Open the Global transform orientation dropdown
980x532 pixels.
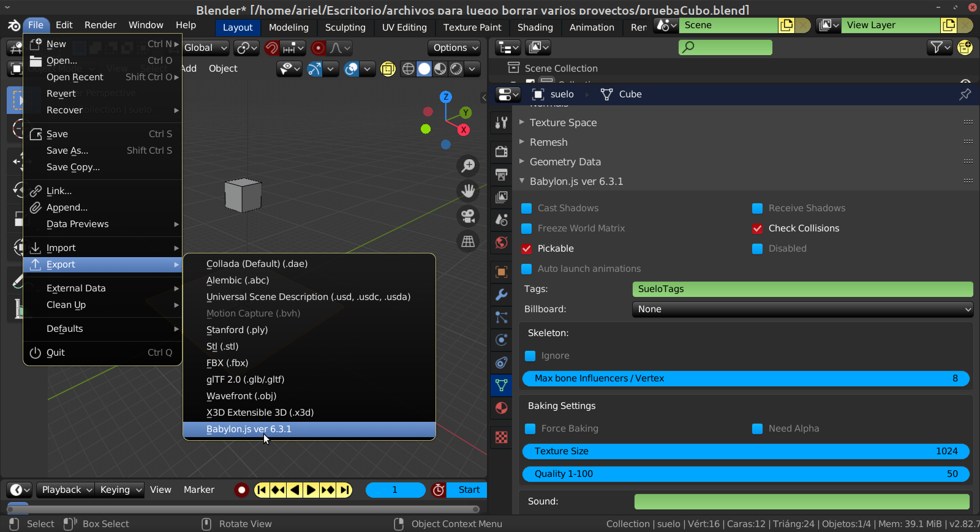(x=206, y=48)
